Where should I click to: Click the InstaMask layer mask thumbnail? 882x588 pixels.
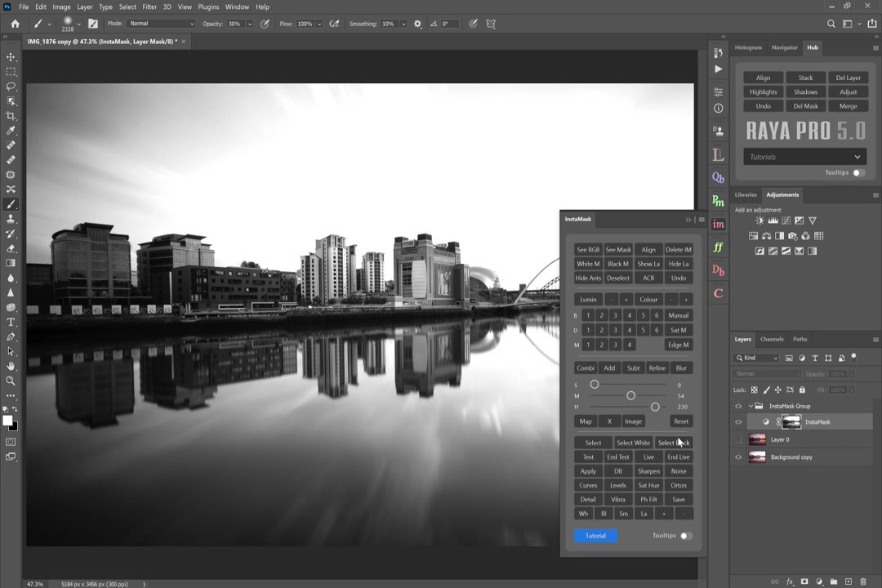point(791,422)
